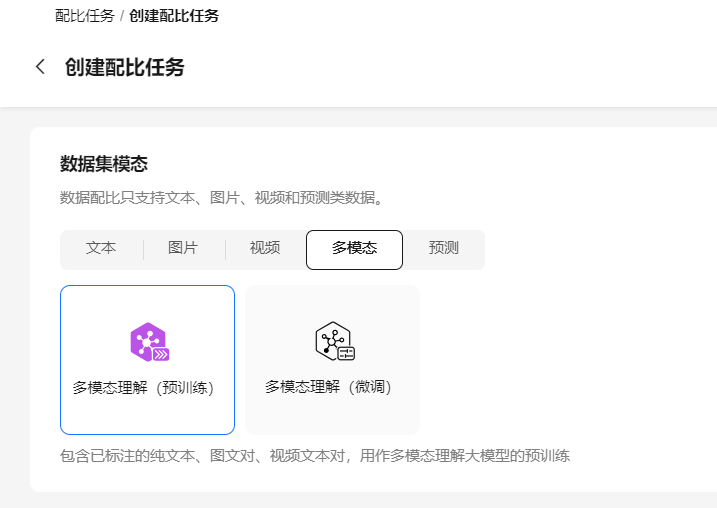Choose the 多模态理解（微调） card
Image resolution: width=717 pixels, height=508 pixels.
coord(332,360)
